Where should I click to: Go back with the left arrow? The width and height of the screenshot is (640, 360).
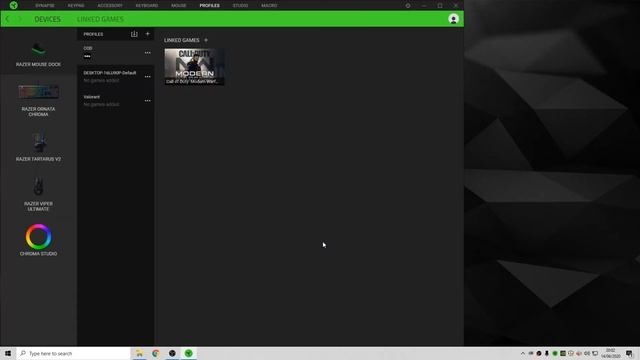tap(7, 19)
